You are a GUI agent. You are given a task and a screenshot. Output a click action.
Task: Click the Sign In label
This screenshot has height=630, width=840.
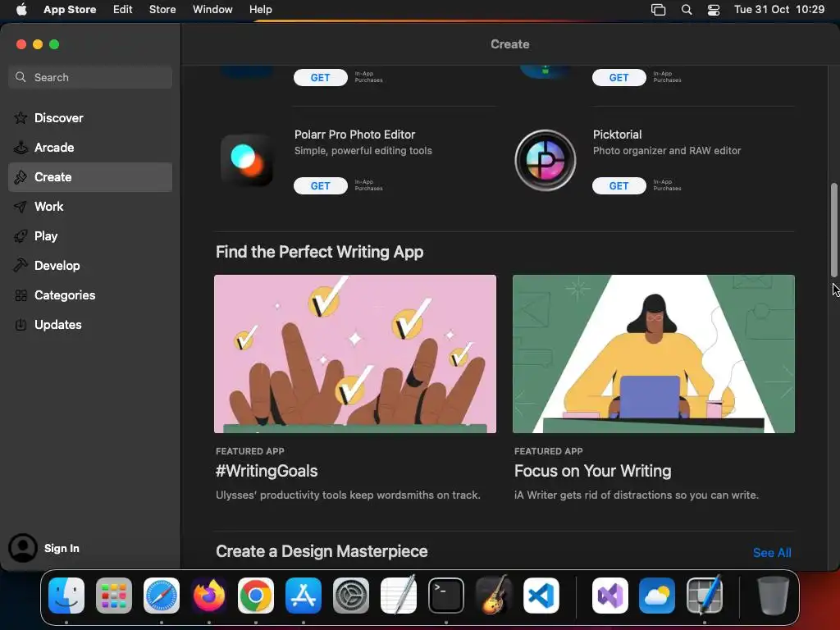pyautogui.click(x=62, y=548)
